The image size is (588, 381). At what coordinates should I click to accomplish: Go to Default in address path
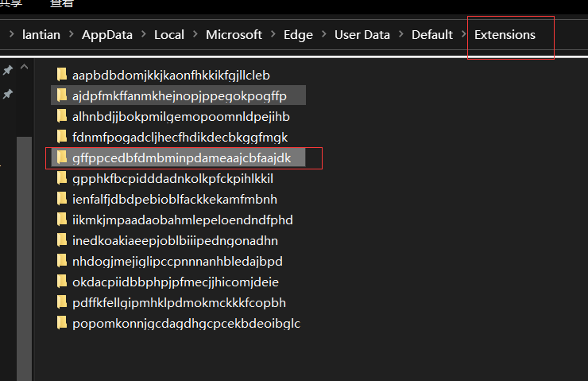(432, 34)
